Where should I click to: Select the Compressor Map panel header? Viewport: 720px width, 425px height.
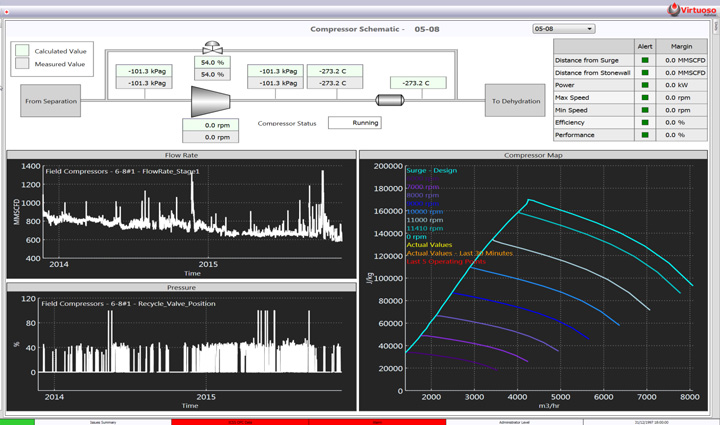[532, 155]
